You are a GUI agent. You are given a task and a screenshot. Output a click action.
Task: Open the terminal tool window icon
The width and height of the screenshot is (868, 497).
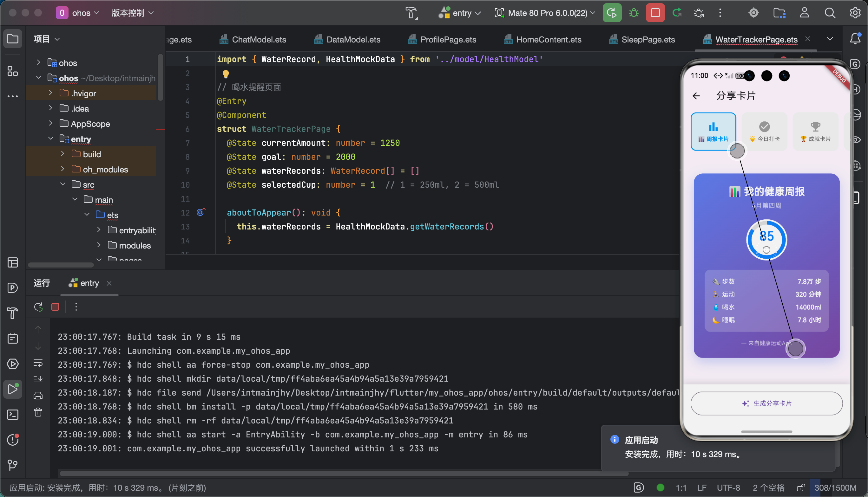[13, 415]
